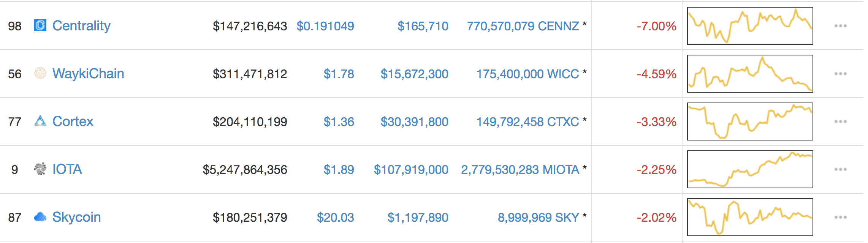The image size is (868, 243).
Task: Open the IOTA coin name link
Action: tap(67, 169)
